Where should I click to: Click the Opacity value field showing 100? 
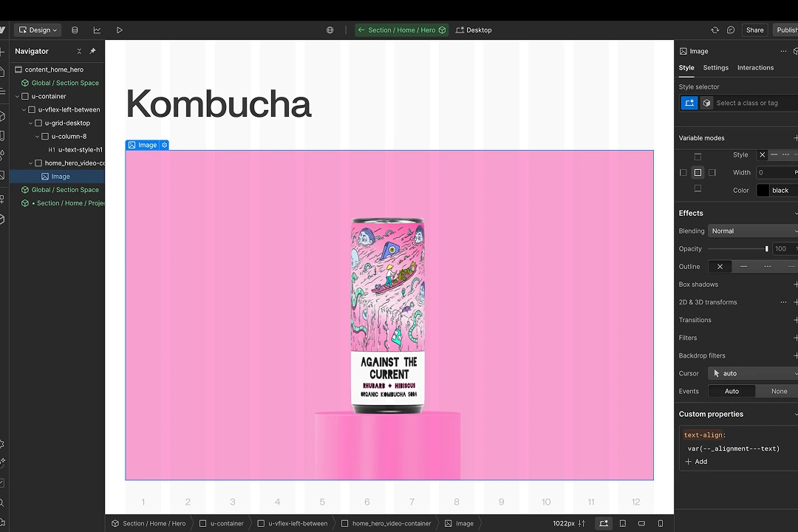782,249
